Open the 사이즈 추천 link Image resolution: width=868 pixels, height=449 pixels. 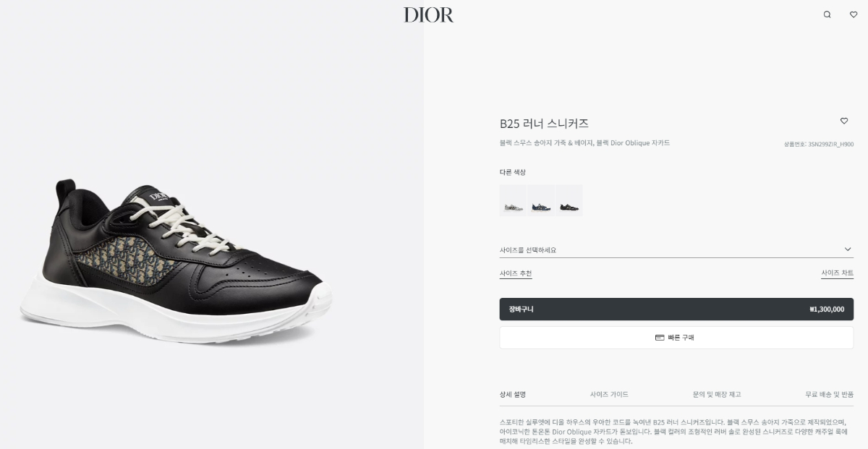tap(516, 273)
